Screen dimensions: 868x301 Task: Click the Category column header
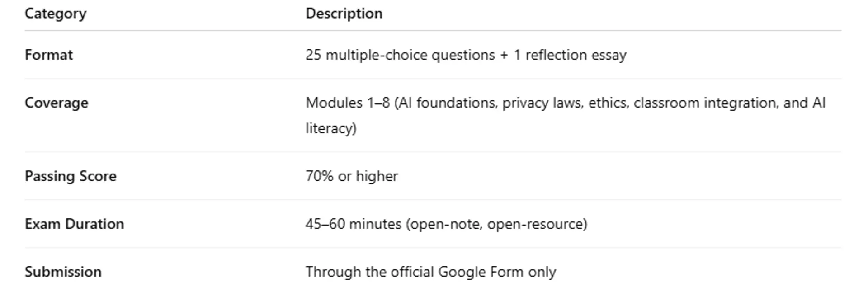point(55,14)
